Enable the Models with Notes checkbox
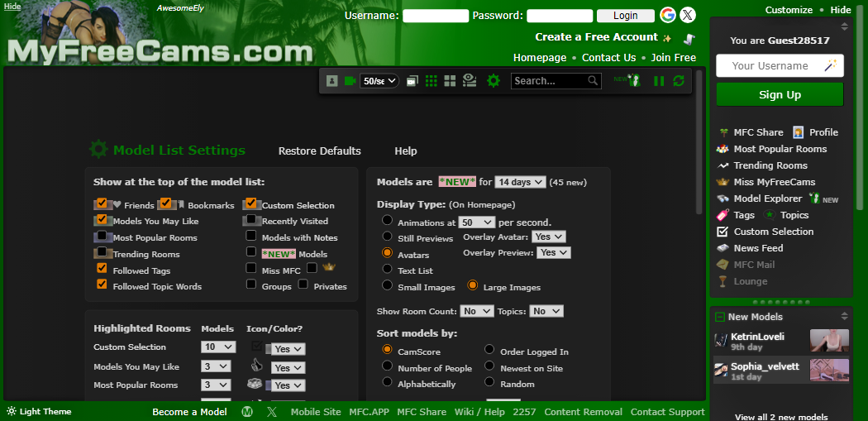868x421 pixels. tap(251, 237)
